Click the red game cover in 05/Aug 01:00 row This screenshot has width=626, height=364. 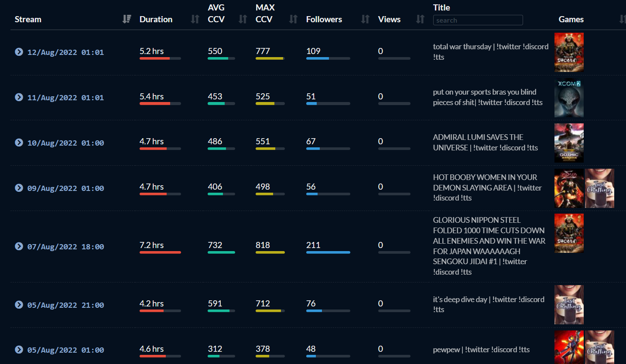(569, 347)
